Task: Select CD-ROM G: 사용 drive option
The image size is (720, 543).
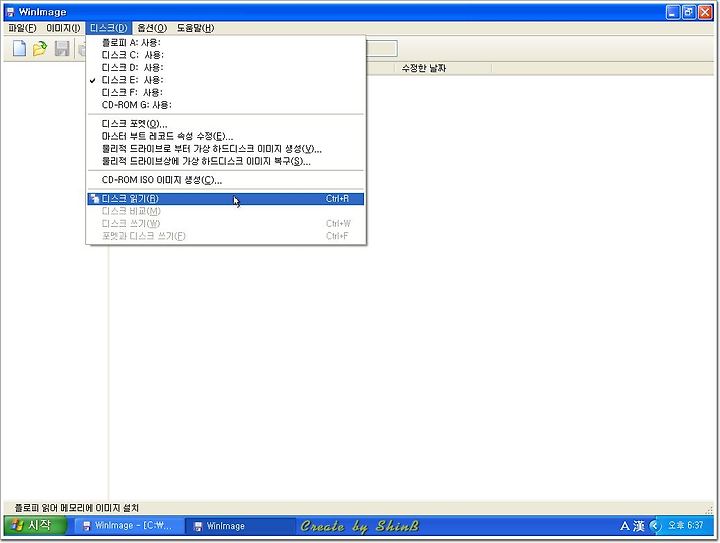Action: pos(225,105)
